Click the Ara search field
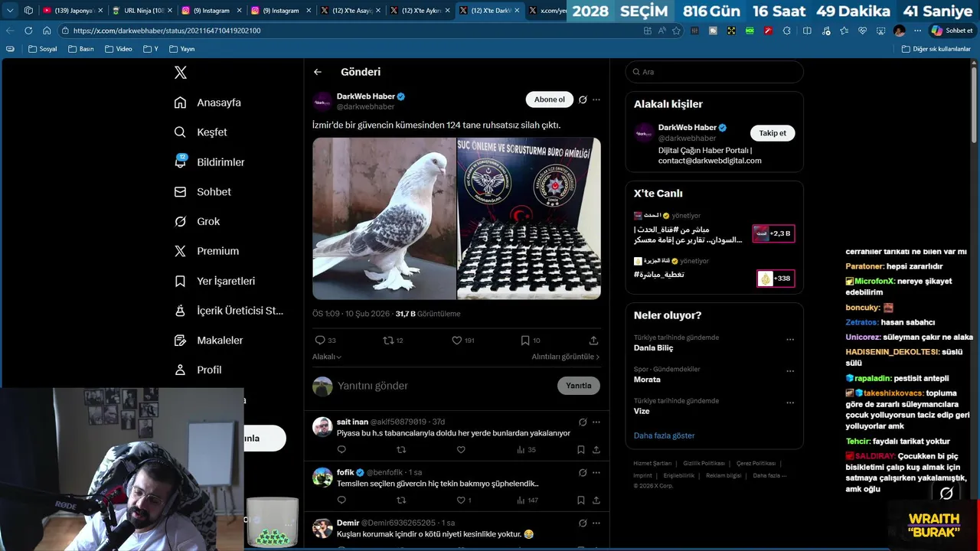Screen dimensions: 980x551 click(714, 72)
